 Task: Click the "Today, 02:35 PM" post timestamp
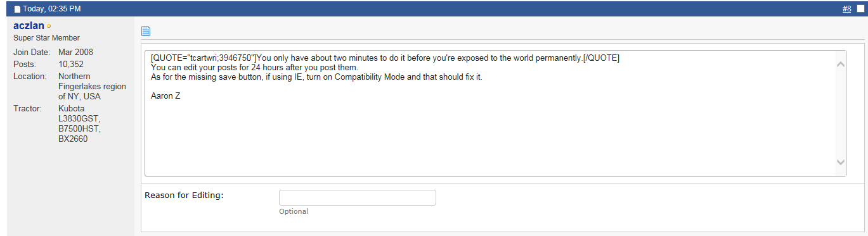52,9
